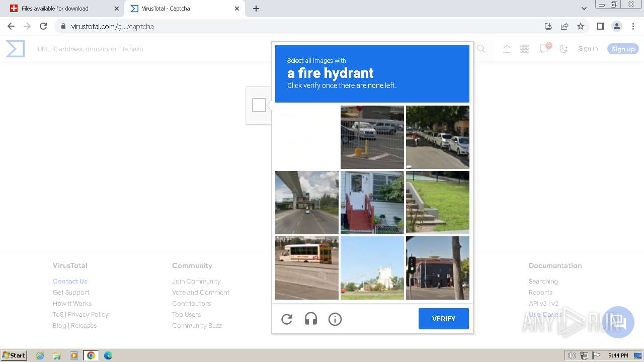Reload the captcha challenge images
This screenshot has height=362, width=644.
coord(287,319)
